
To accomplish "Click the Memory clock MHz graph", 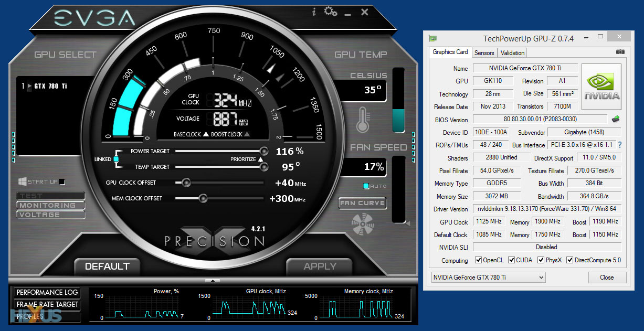I will tap(355, 307).
